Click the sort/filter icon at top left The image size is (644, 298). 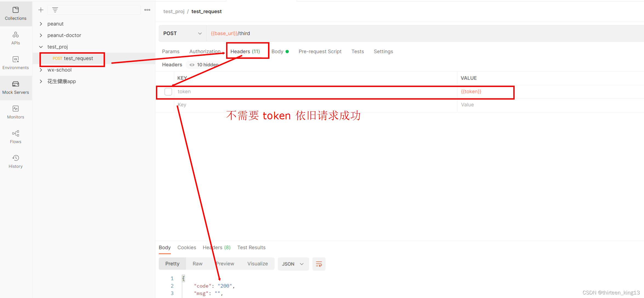pyautogui.click(x=55, y=9)
